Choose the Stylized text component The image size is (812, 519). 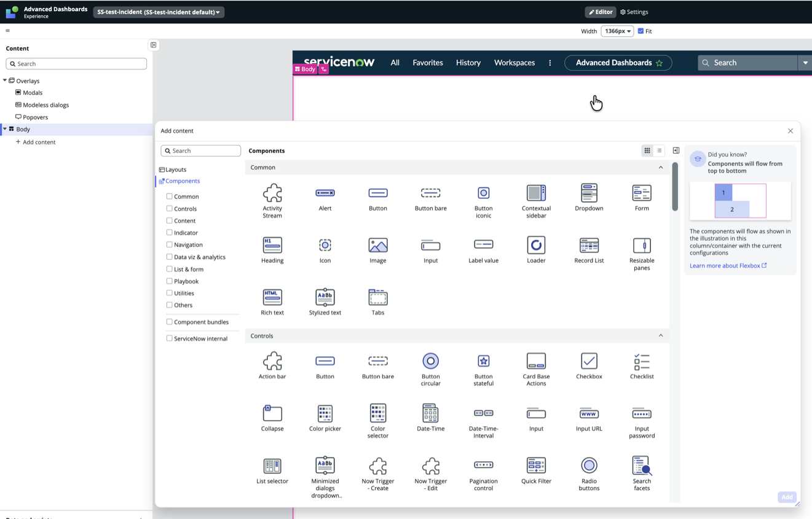pyautogui.click(x=325, y=302)
